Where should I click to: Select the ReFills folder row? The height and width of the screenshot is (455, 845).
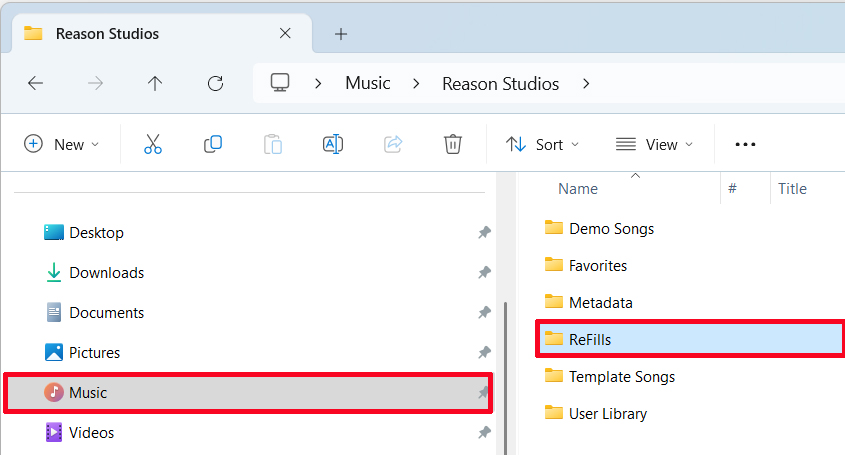click(x=691, y=339)
